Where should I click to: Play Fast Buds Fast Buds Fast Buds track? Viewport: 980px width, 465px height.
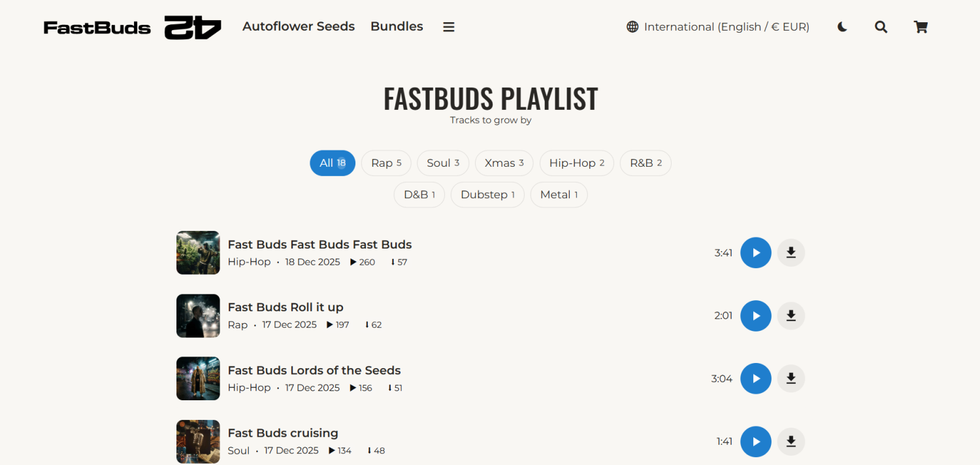[x=755, y=252]
